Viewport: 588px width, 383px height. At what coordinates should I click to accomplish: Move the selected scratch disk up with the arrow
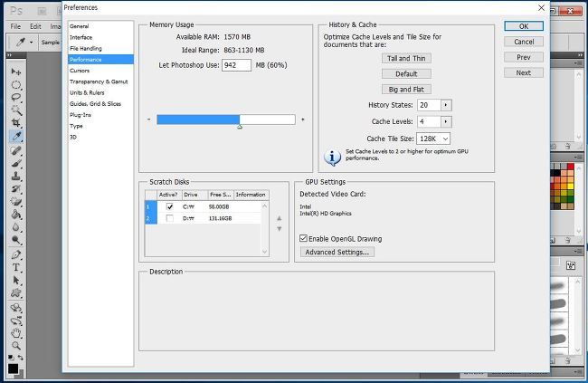pos(279,218)
